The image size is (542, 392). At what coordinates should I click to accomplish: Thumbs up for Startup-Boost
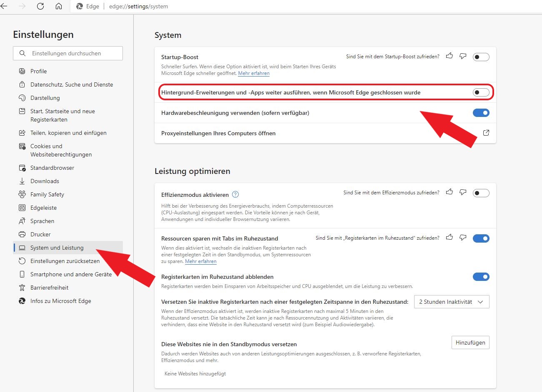coord(450,56)
